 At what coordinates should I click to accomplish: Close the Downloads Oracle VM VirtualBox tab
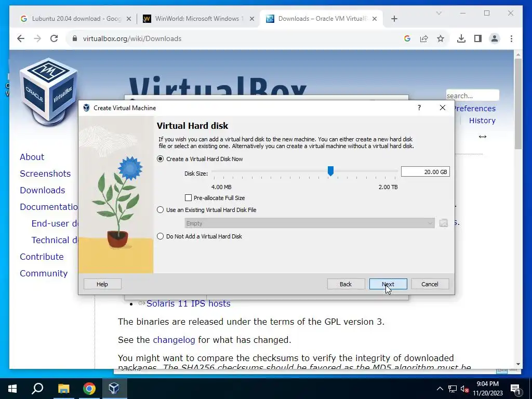tap(375, 19)
